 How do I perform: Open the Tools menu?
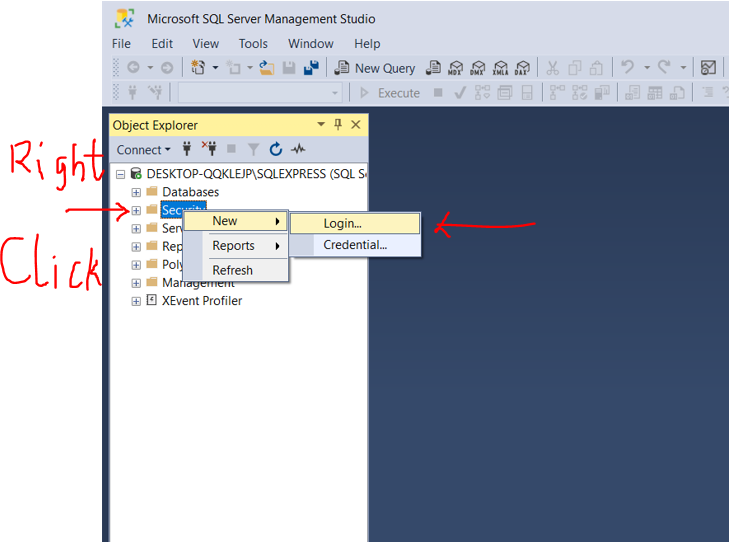coord(253,44)
